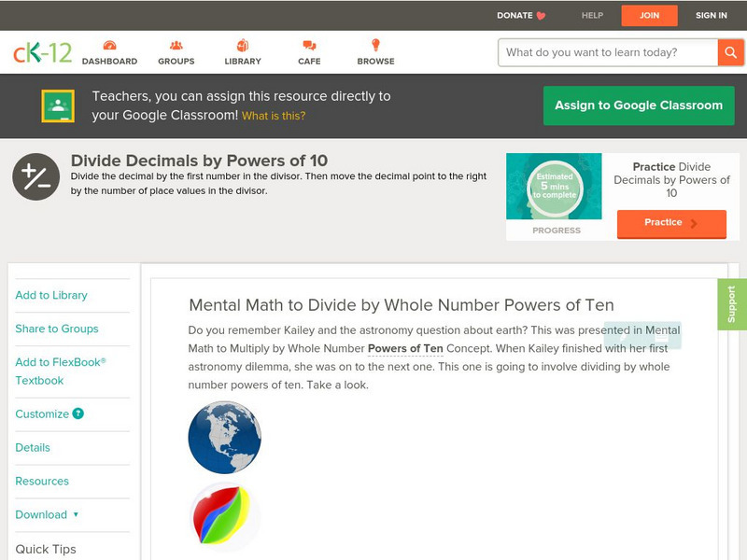Click the CK-12 logo
The width and height of the screenshot is (747, 560).
[x=42, y=52]
